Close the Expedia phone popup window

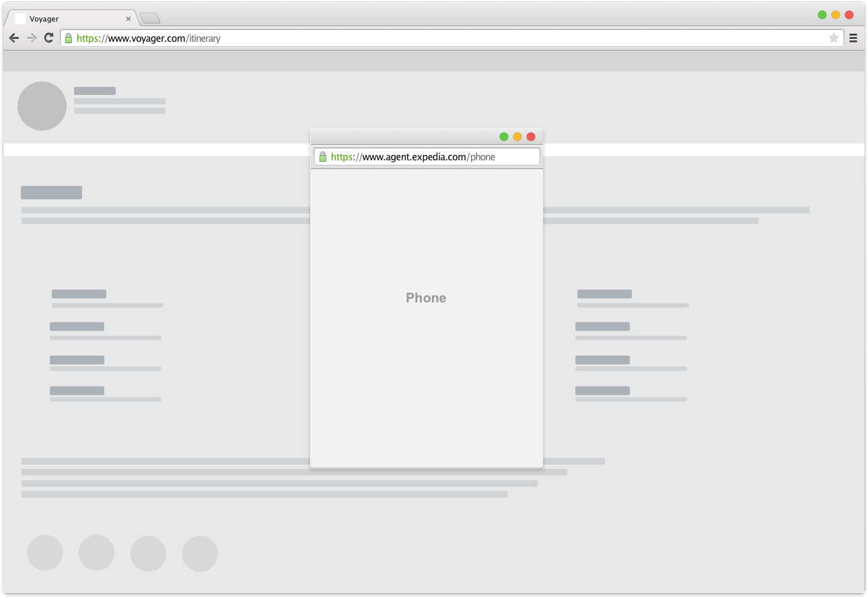[531, 137]
